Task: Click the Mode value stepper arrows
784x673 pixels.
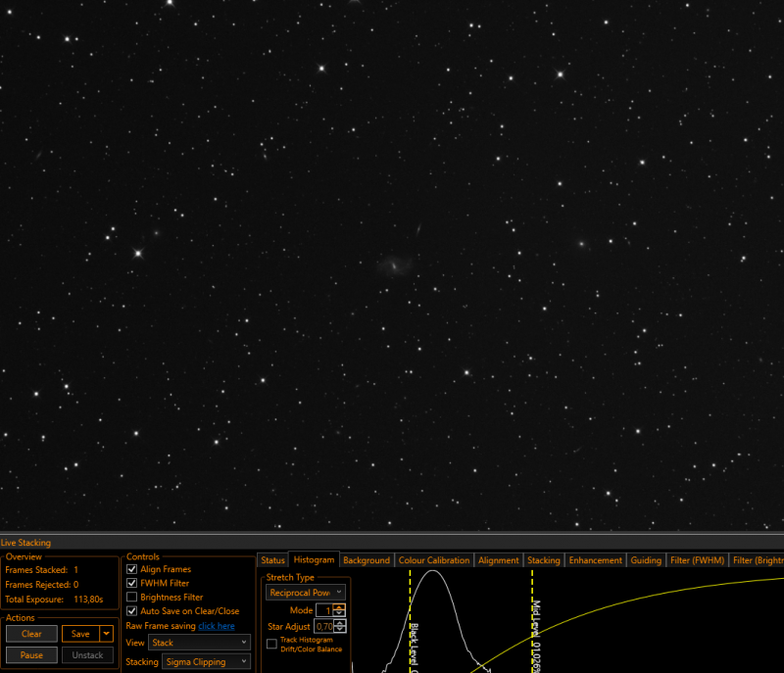Action: [x=339, y=610]
